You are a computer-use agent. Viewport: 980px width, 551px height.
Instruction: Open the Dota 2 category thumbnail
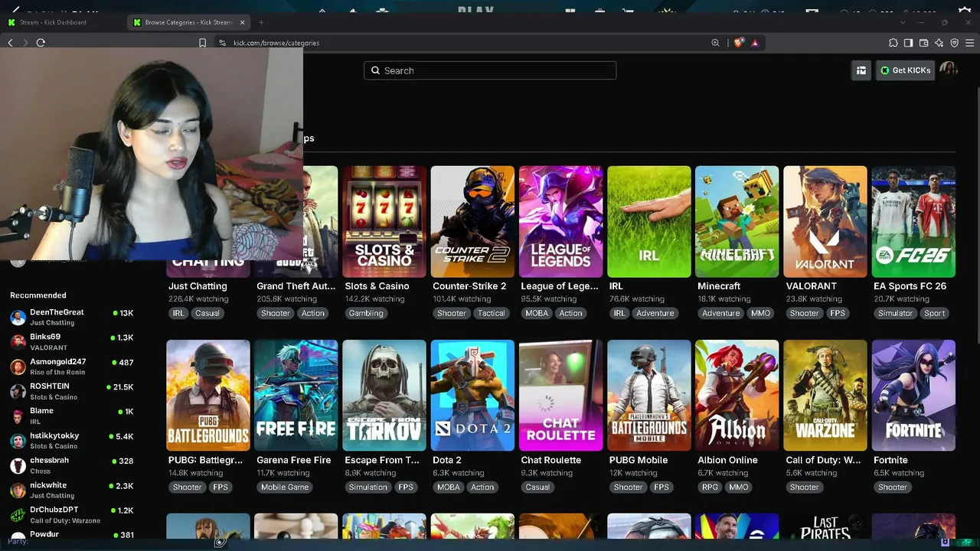tap(472, 396)
